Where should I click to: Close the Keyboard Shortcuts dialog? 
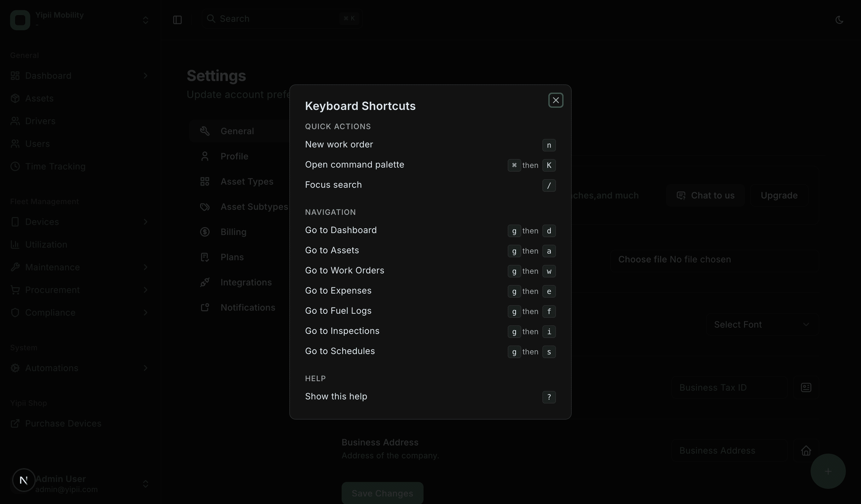556,100
